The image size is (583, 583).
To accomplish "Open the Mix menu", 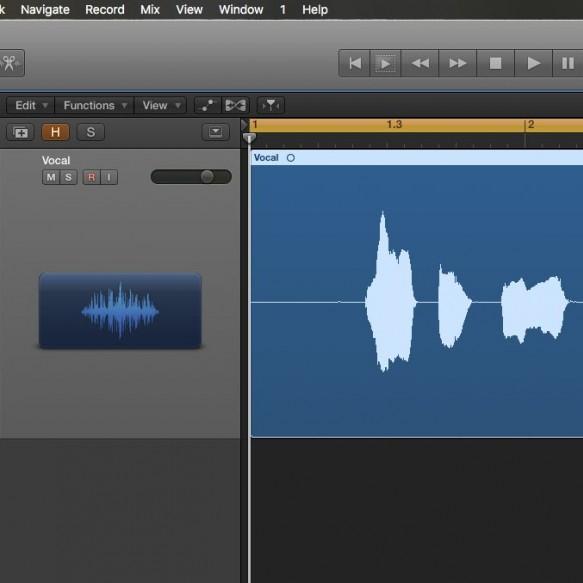I will pos(150,9).
